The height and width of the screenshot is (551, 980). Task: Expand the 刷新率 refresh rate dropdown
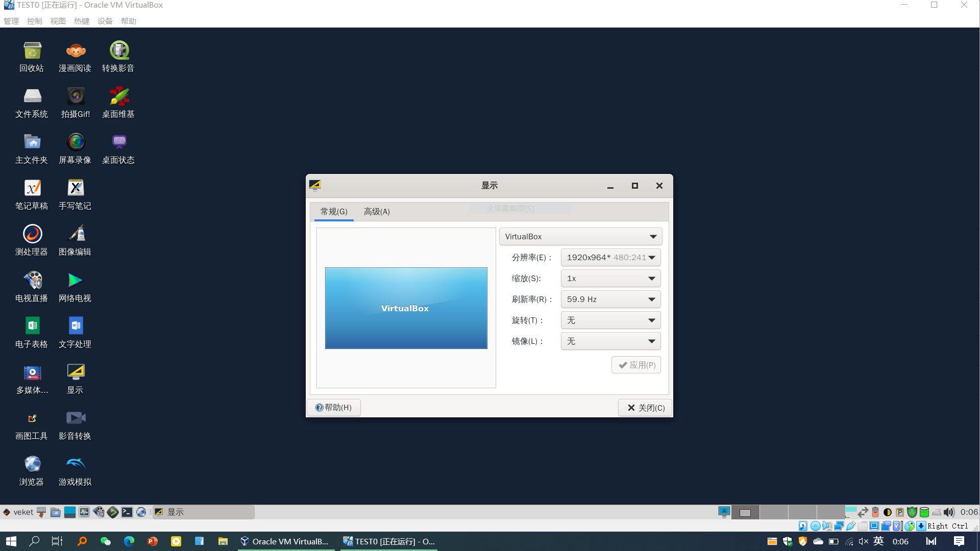click(x=610, y=299)
